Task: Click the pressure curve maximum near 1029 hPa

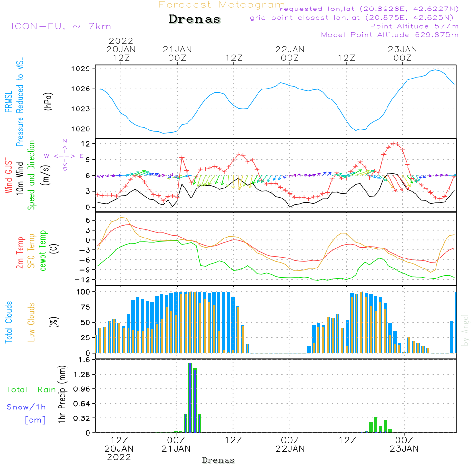Action: click(436, 70)
